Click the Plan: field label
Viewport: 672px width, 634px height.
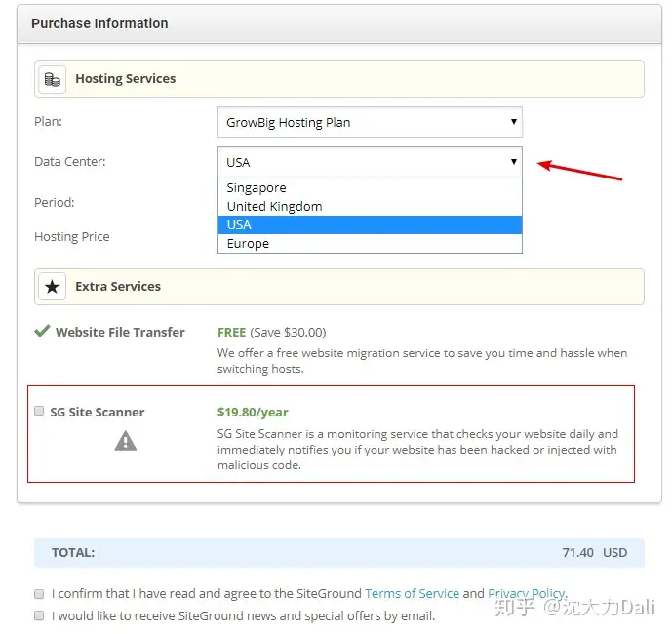point(48,122)
